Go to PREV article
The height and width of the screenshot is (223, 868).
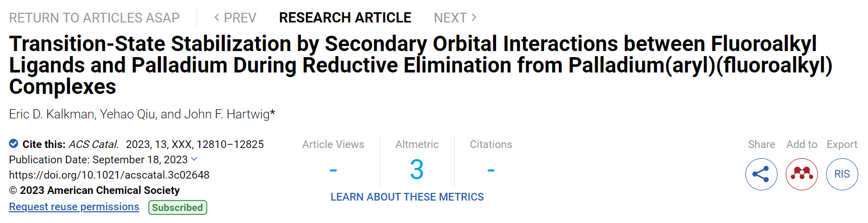tap(235, 18)
